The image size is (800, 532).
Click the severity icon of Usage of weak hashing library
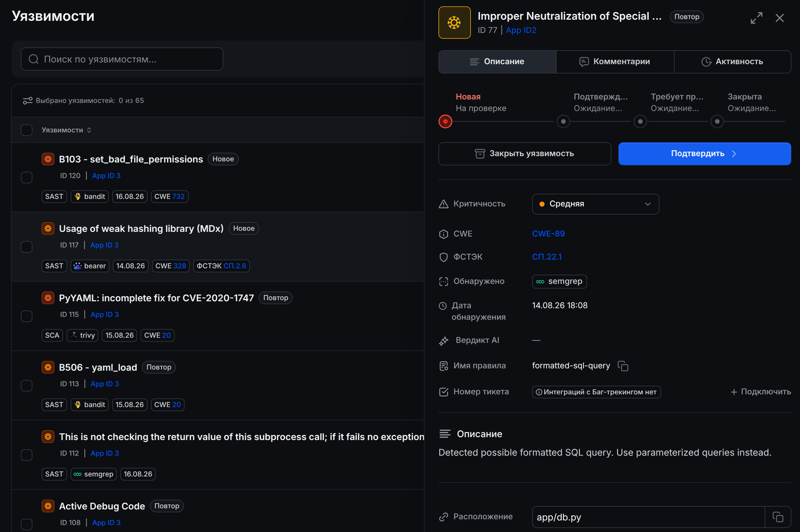pyautogui.click(x=48, y=228)
